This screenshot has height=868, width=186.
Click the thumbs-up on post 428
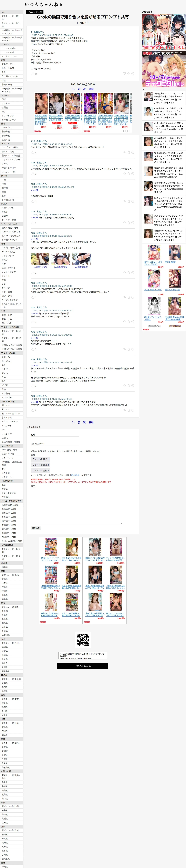point(33,322)
